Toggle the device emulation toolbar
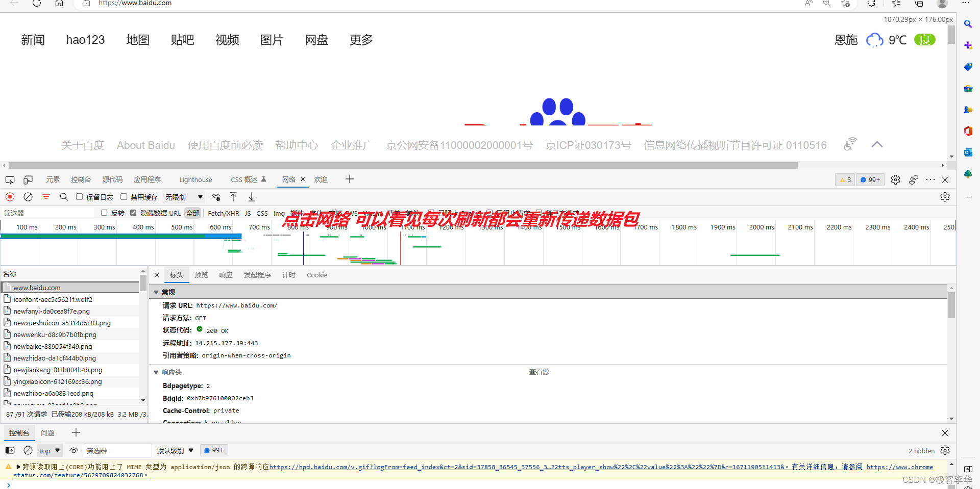This screenshot has width=980, height=489. tap(28, 179)
